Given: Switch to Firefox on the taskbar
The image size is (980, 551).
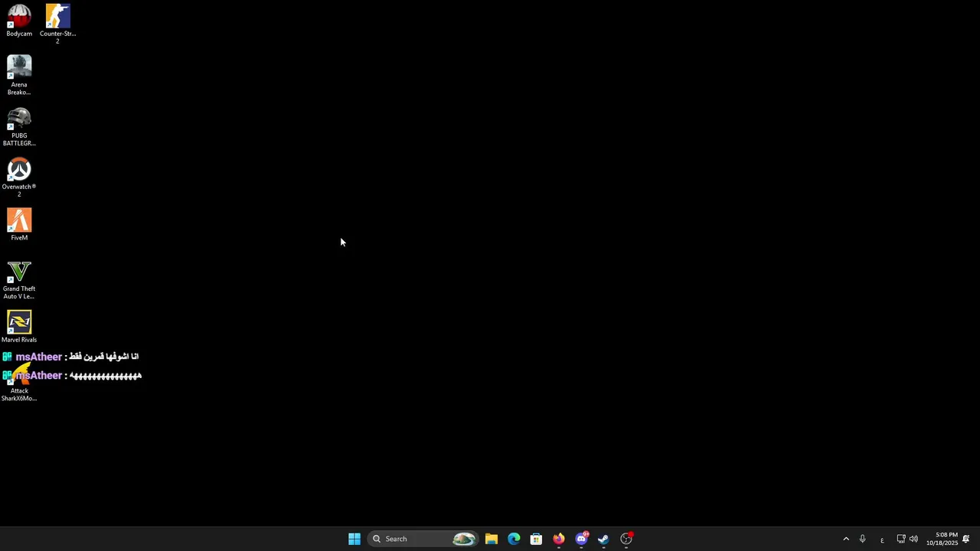Looking at the screenshot, I should [559, 539].
